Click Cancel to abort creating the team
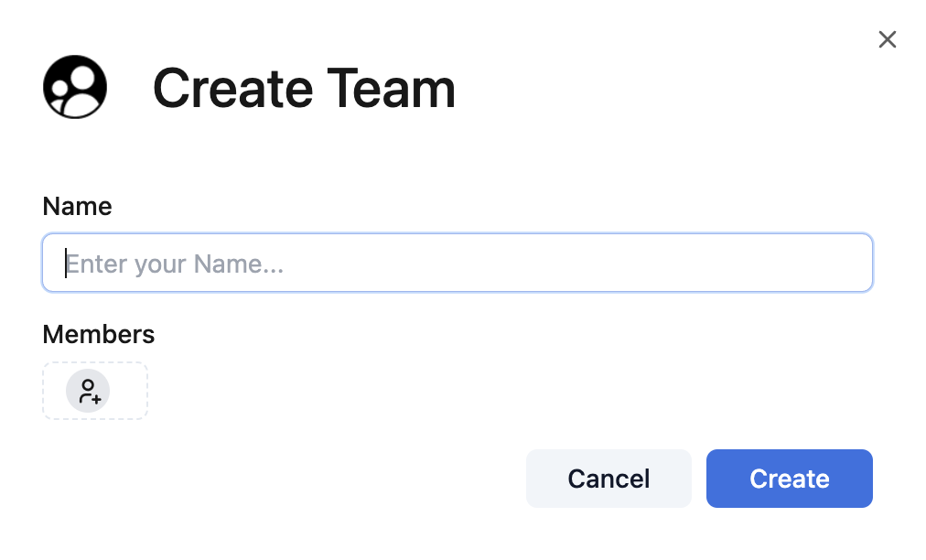This screenshot has height=560, width=926. [608, 478]
